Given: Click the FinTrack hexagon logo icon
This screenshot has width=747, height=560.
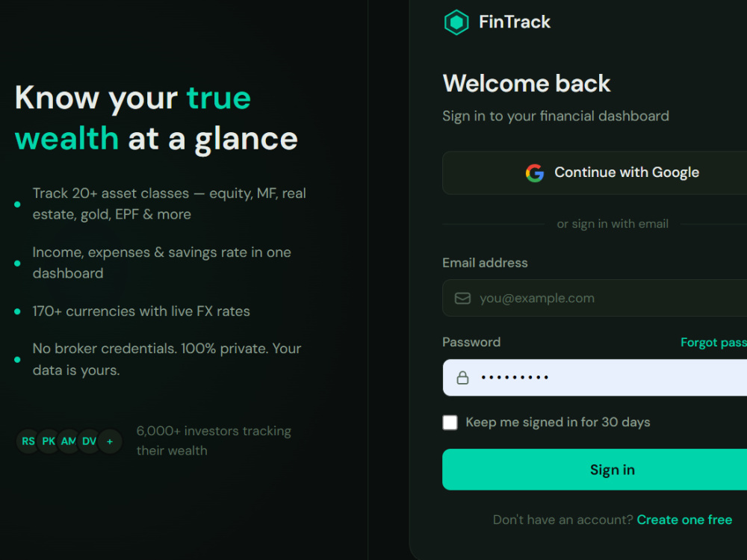Looking at the screenshot, I should click(x=456, y=22).
